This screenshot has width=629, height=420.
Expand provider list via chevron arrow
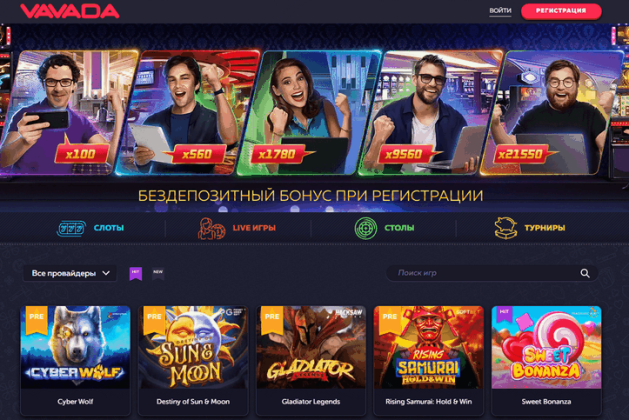coord(106,273)
